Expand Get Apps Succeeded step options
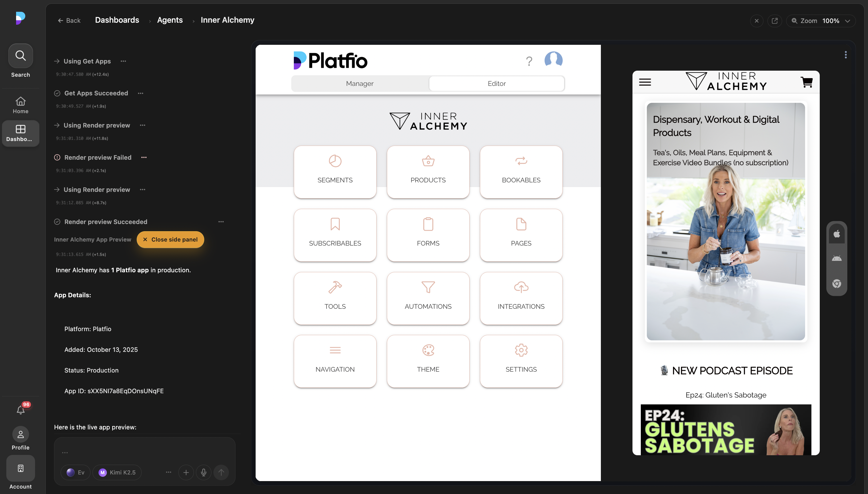Image resolution: width=868 pixels, height=494 pixels. coord(140,93)
